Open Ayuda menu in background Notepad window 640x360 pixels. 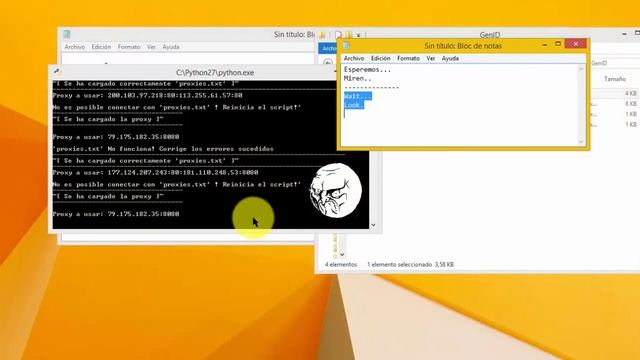click(171, 47)
